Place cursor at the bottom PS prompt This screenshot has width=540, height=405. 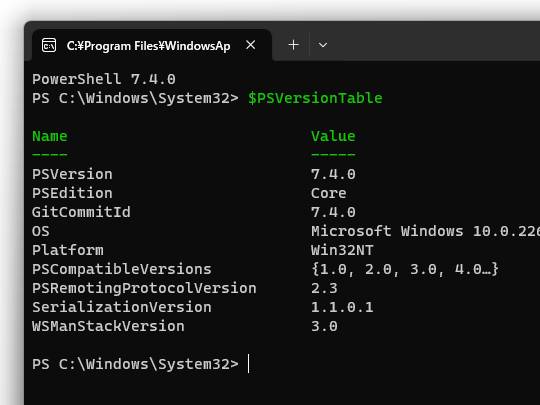click(248, 364)
